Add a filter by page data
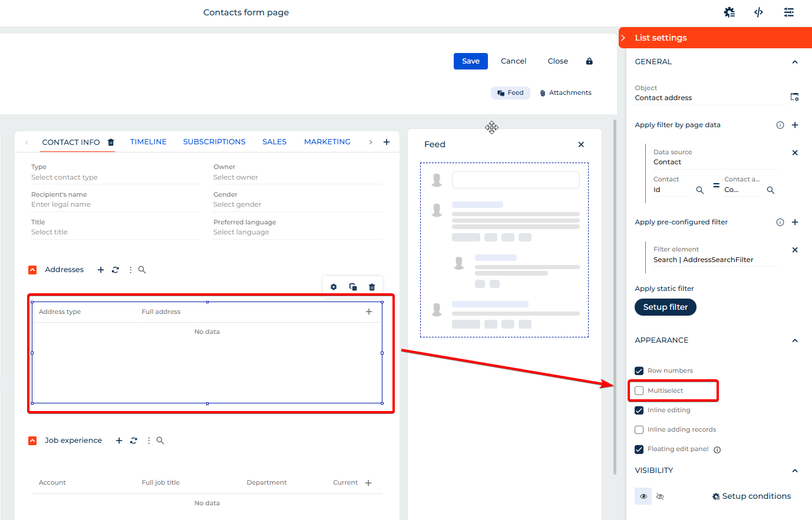812x520 pixels. 795,125
